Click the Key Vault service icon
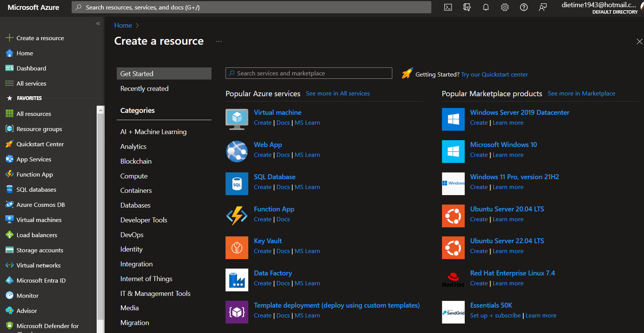 click(x=237, y=248)
